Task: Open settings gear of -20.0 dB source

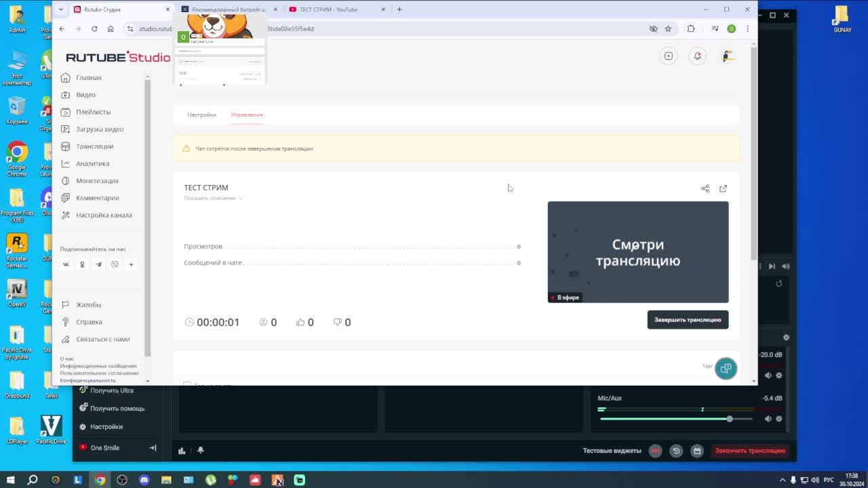Action: 779,375
